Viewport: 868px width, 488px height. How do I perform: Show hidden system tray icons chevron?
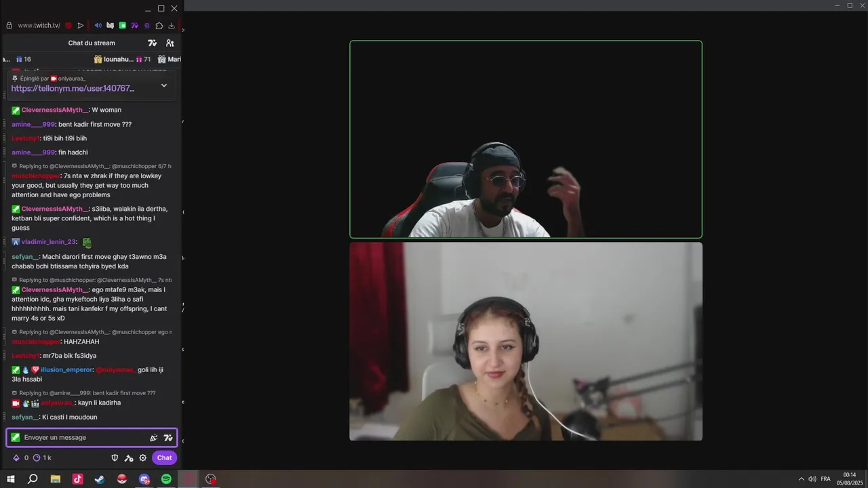(802, 479)
